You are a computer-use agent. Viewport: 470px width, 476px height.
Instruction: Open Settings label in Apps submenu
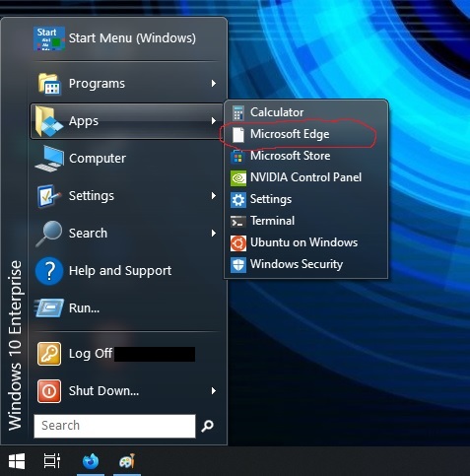pyautogui.click(x=271, y=199)
